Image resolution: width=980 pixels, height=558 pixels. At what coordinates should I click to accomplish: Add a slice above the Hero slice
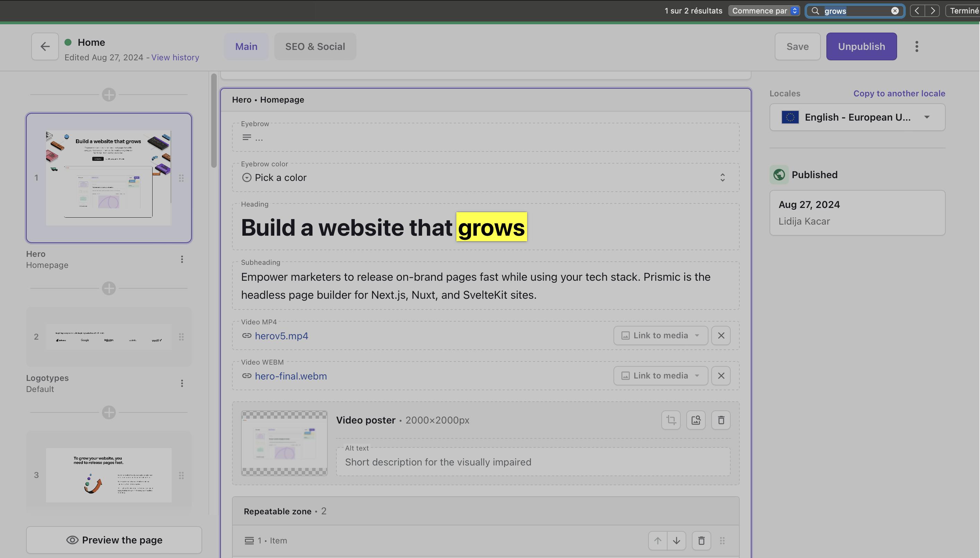click(109, 95)
